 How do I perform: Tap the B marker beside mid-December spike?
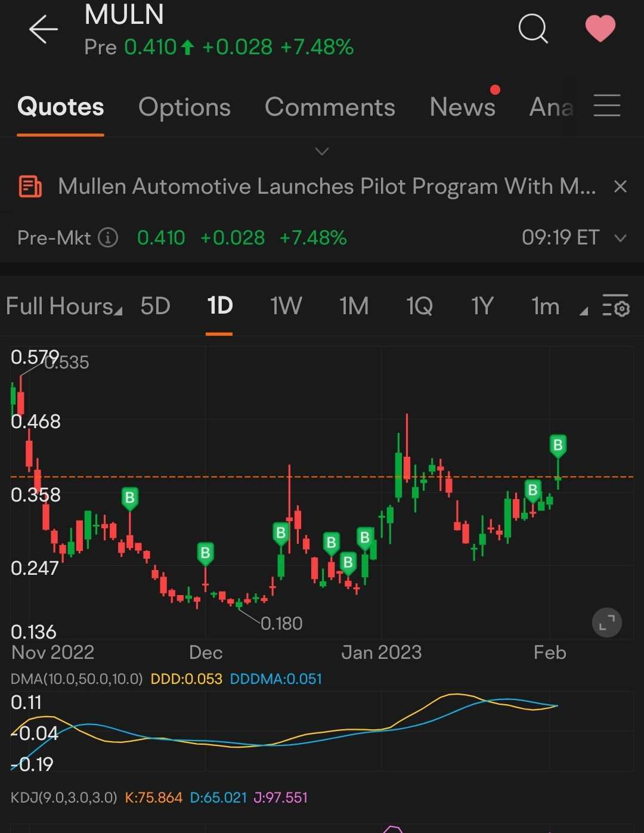pos(280,533)
